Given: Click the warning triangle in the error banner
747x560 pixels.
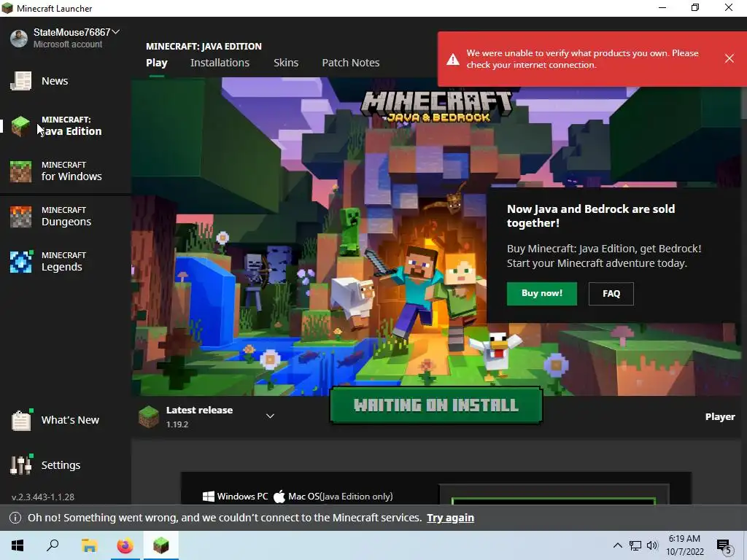Looking at the screenshot, I should [452, 59].
